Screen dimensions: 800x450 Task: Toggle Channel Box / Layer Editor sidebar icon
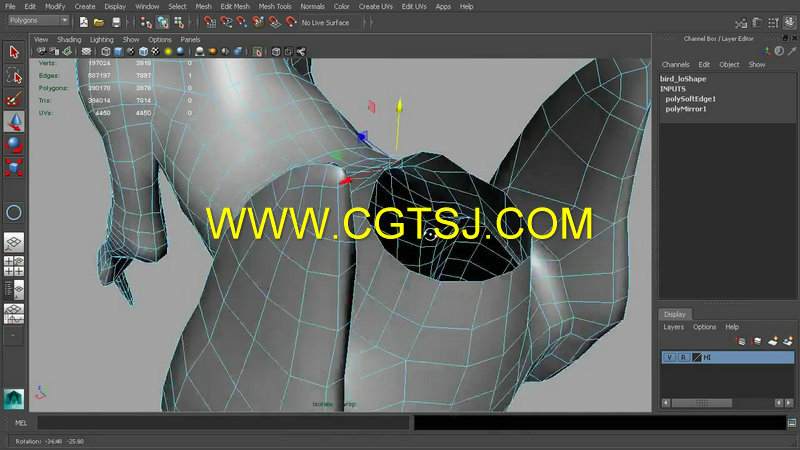[790, 22]
